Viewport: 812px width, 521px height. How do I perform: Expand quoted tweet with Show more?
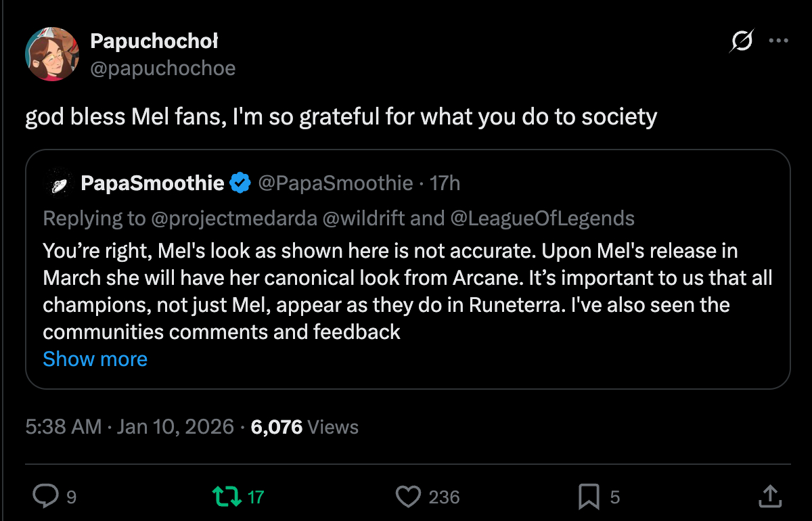pos(95,359)
